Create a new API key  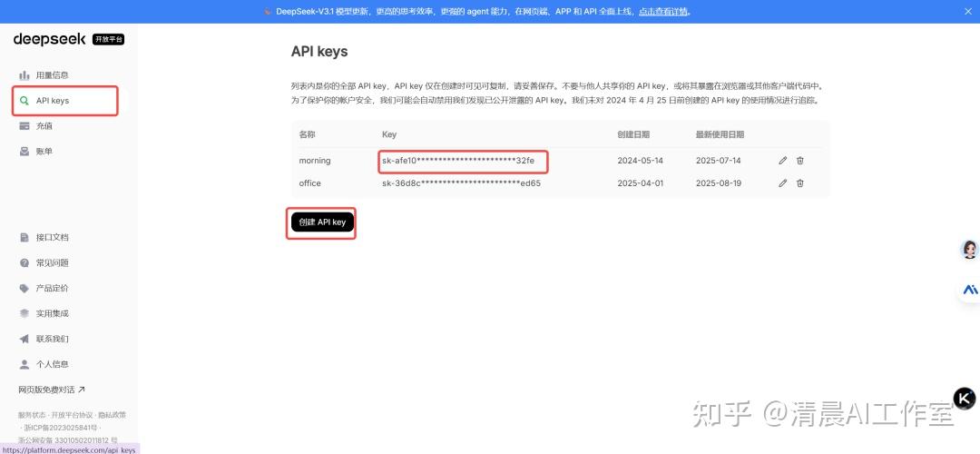coord(322,222)
